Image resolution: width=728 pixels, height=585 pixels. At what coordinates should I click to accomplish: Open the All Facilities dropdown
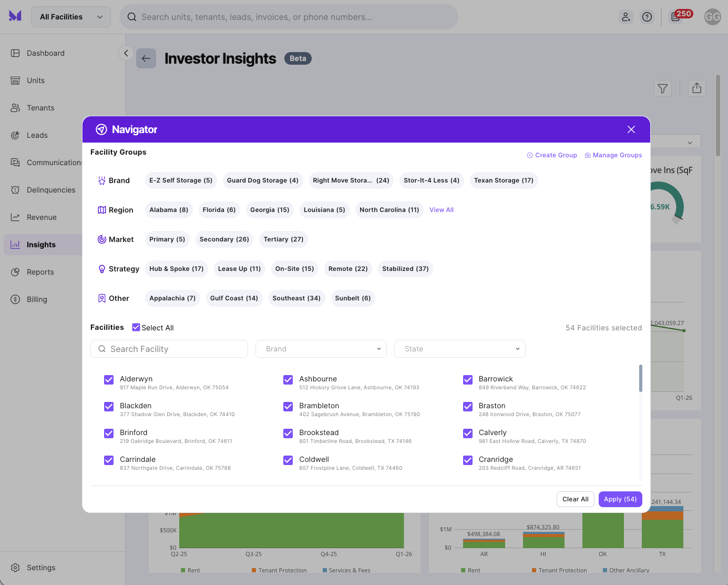coord(71,17)
